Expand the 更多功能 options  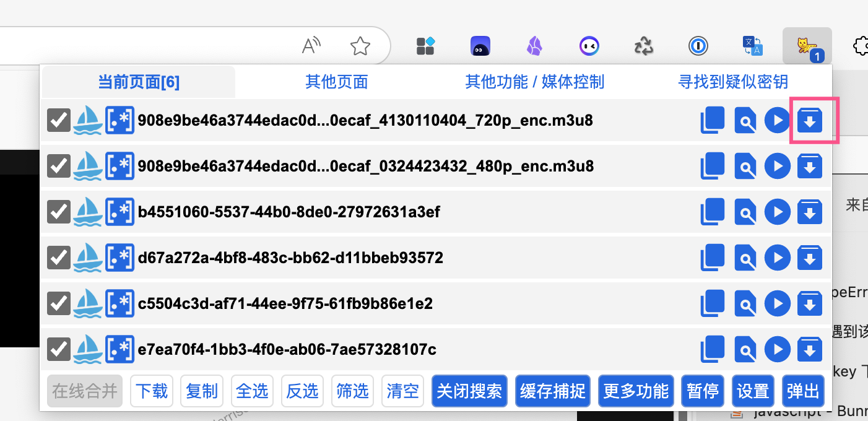click(636, 391)
